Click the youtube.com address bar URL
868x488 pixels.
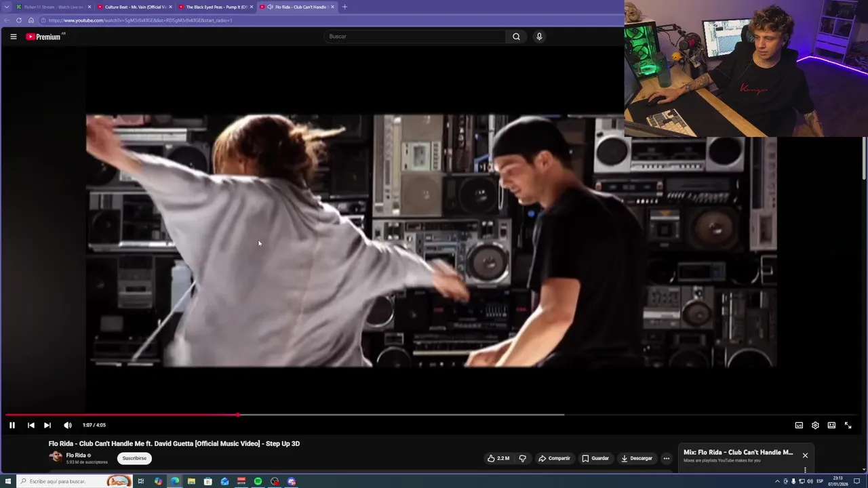coord(140,20)
